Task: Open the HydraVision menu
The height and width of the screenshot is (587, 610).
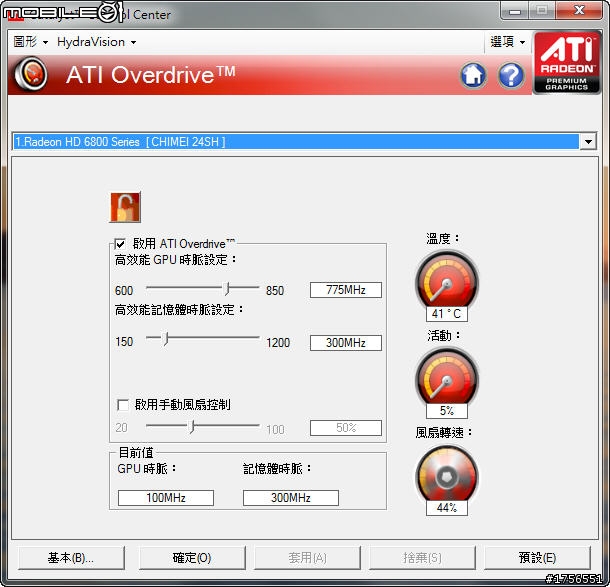Action: [x=96, y=42]
